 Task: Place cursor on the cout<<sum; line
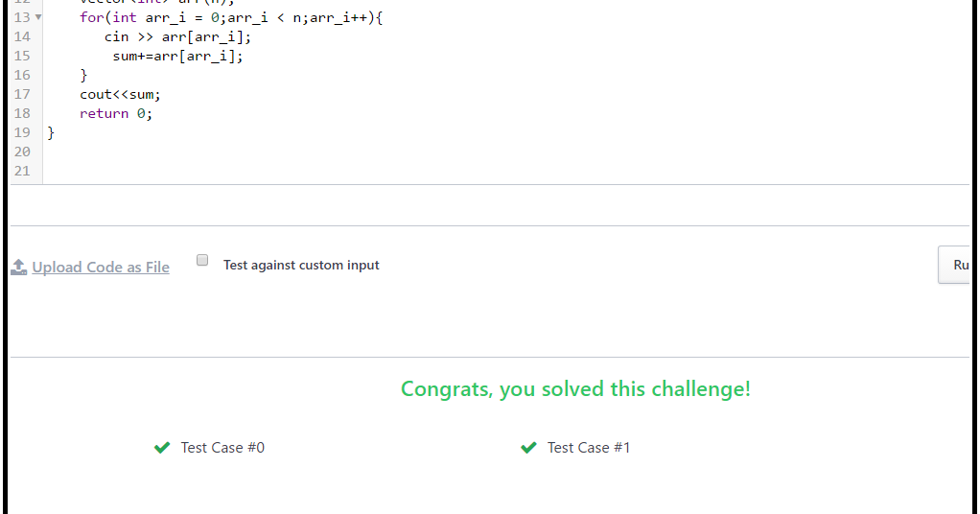pyautogui.click(x=120, y=94)
